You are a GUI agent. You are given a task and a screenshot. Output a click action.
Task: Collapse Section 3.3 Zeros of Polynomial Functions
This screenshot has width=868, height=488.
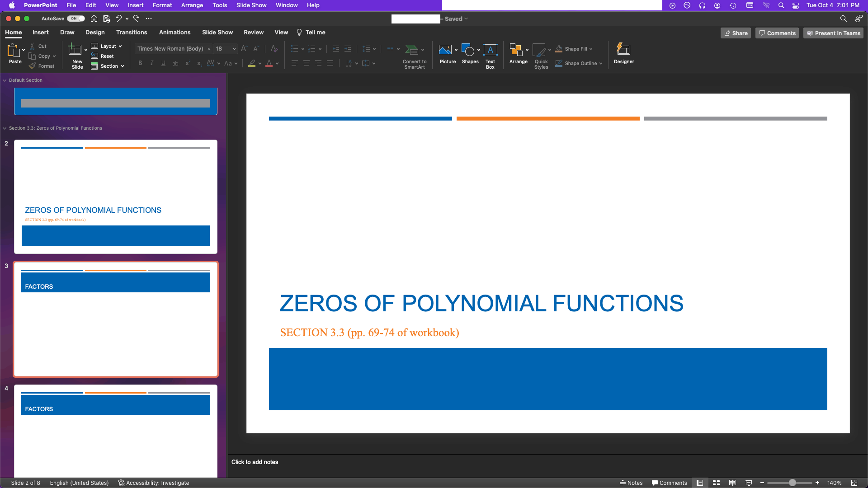pos(5,128)
